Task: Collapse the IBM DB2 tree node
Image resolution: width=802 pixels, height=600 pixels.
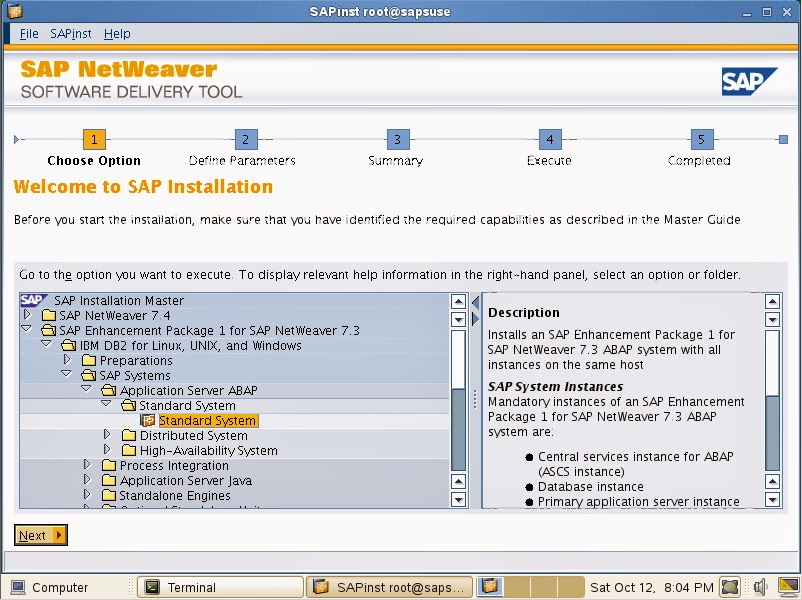Action: [x=46, y=345]
